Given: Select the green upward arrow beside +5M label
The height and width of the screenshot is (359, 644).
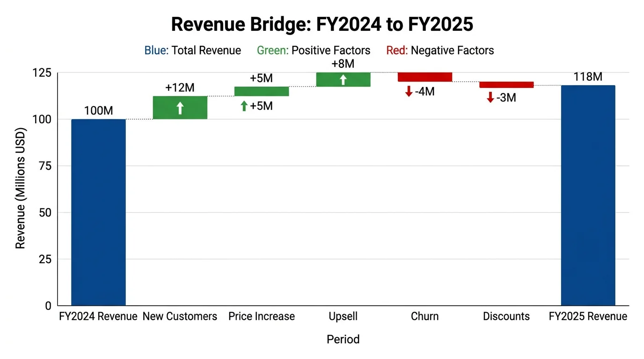Looking at the screenshot, I should tap(244, 106).
